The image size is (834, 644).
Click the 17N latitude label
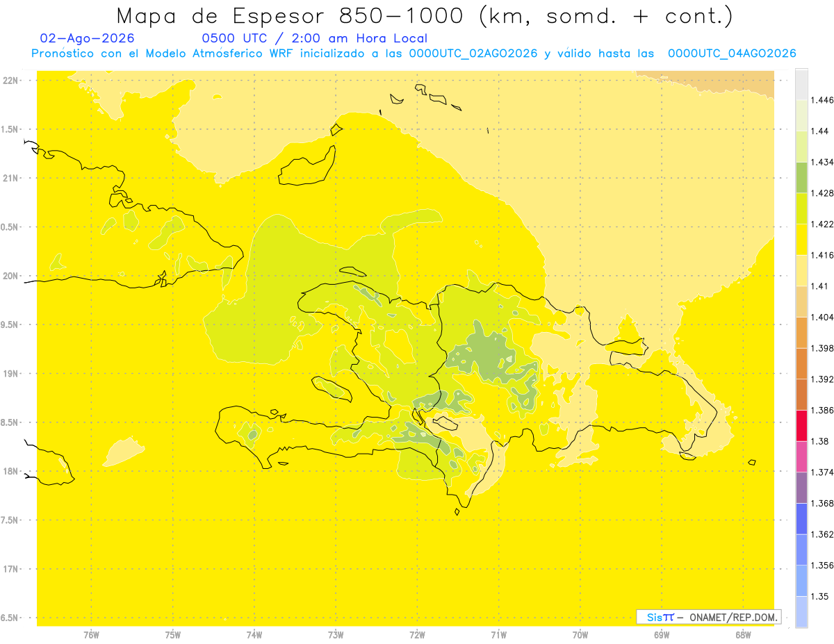(x=11, y=569)
